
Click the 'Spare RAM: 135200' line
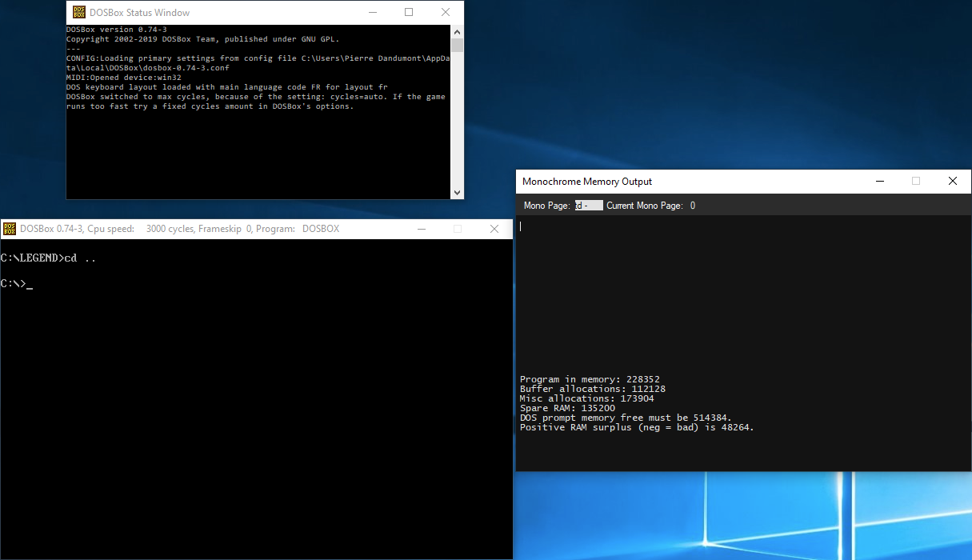point(567,408)
